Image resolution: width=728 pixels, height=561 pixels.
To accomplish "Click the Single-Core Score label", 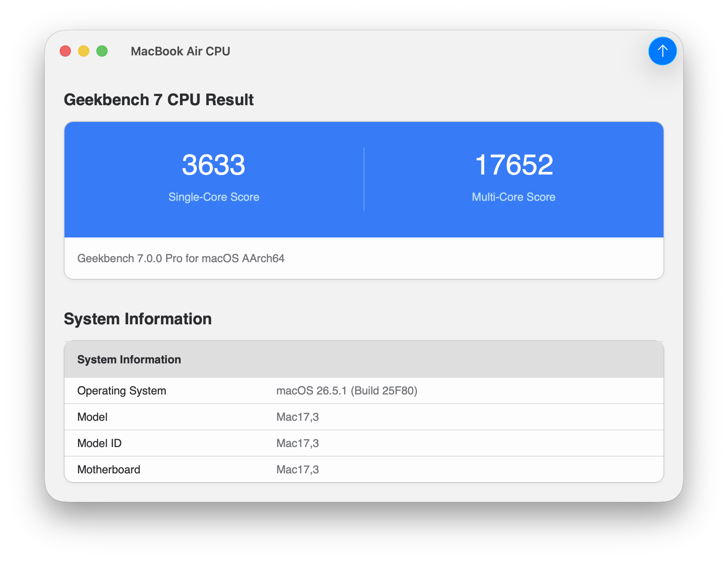I will 214,197.
